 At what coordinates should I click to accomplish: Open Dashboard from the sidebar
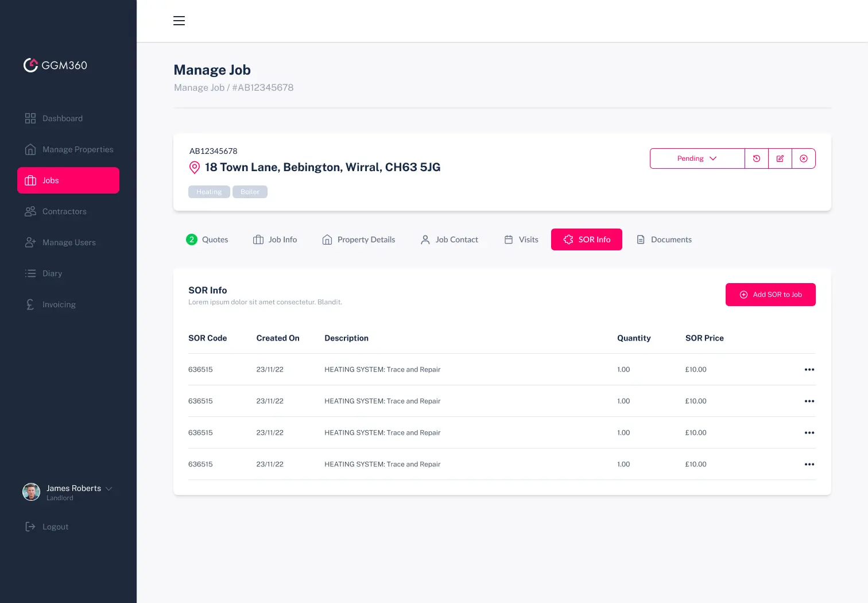62,118
